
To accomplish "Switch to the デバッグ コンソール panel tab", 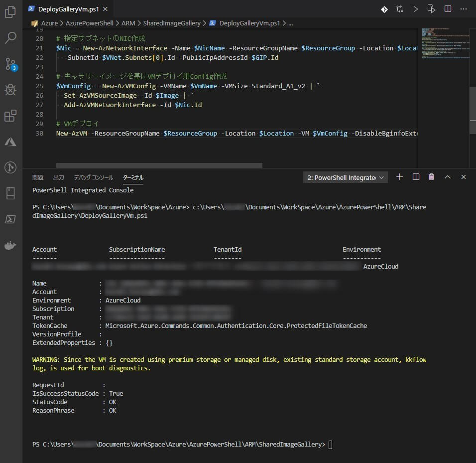I will (94, 177).
